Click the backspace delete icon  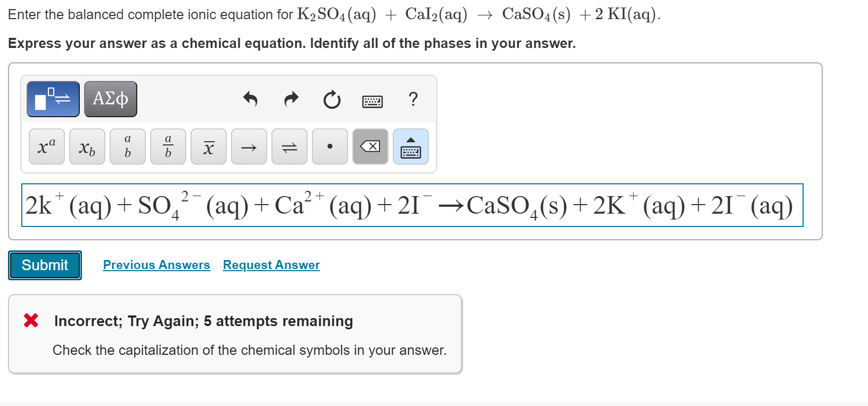(370, 147)
